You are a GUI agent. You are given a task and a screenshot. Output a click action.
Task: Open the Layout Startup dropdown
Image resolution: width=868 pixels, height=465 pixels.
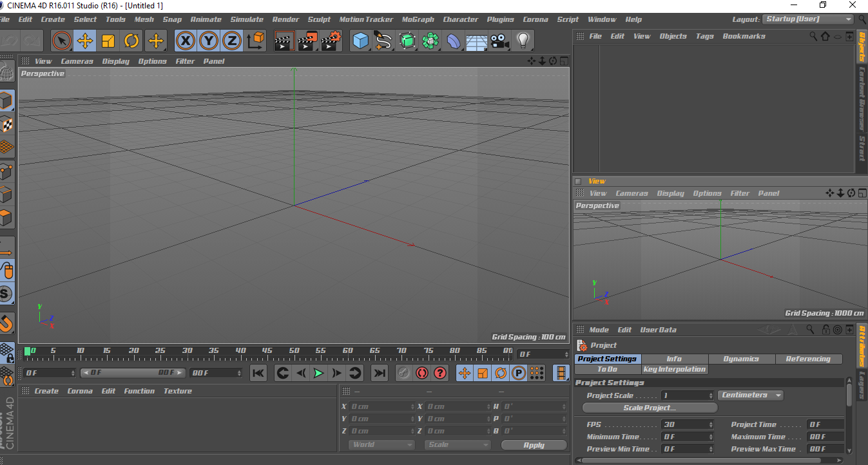pyautogui.click(x=808, y=19)
